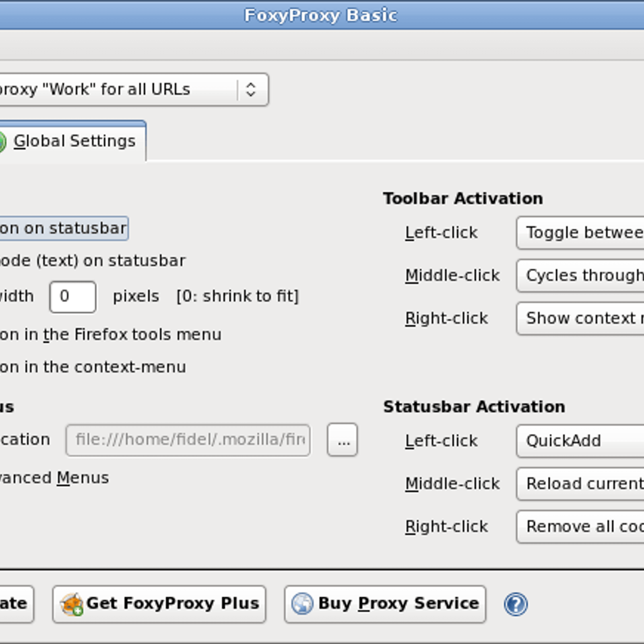Click the 'pixels' label after the width field
This screenshot has width=644, height=644.
[x=136, y=297]
